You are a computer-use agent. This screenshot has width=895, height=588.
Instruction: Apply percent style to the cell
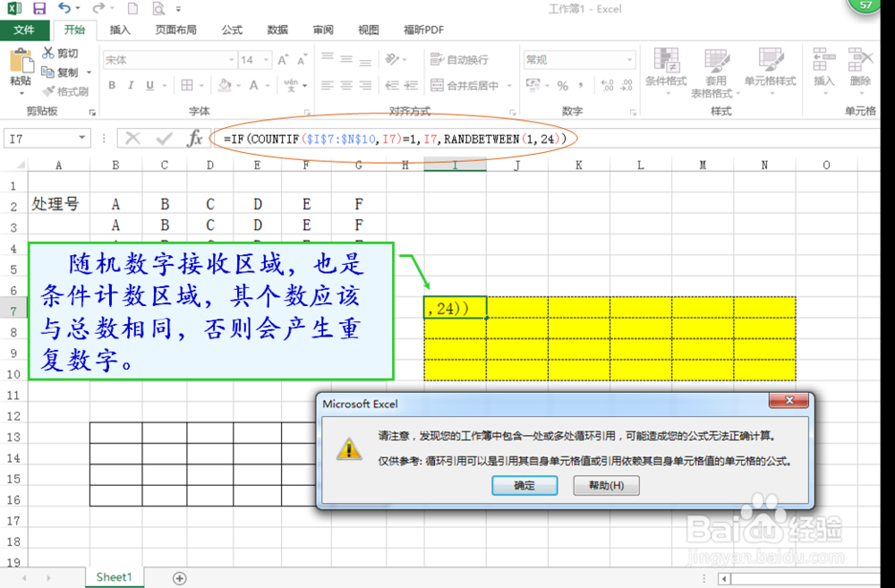[x=561, y=82]
